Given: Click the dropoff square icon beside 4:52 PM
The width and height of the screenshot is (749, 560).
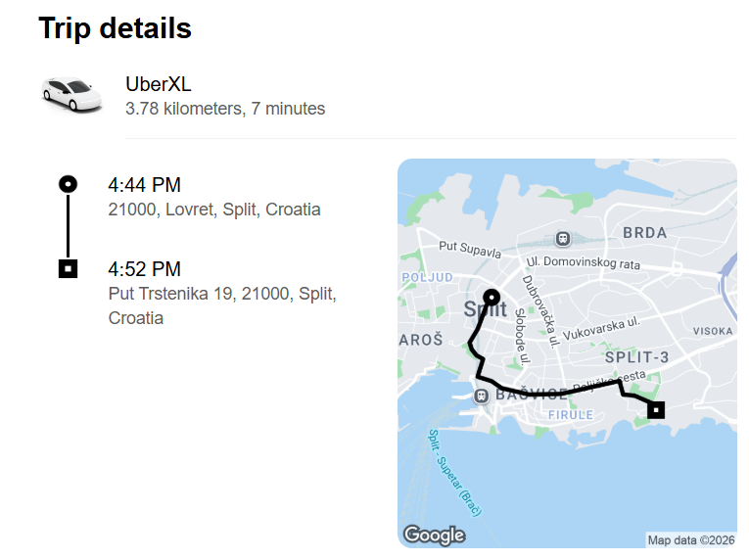Looking at the screenshot, I should point(68,267).
